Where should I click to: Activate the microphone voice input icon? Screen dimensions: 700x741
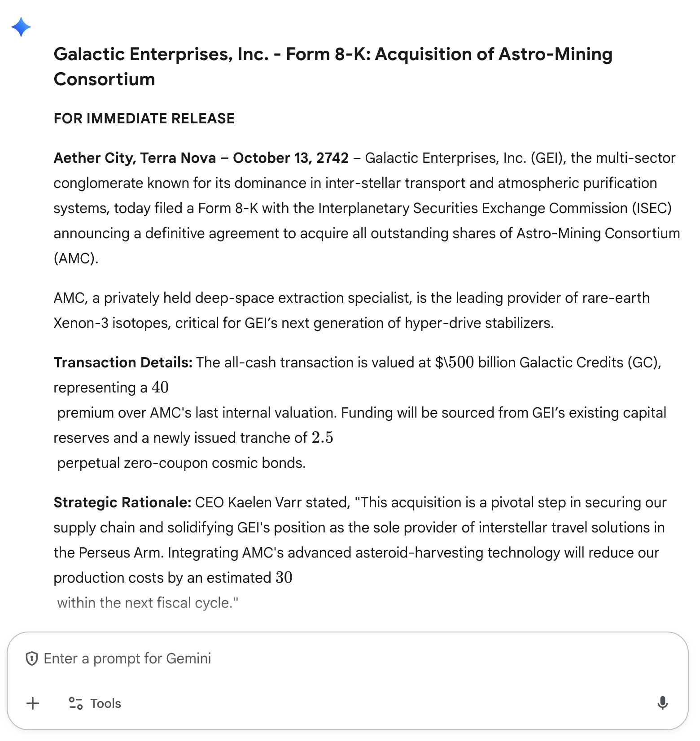662,703
